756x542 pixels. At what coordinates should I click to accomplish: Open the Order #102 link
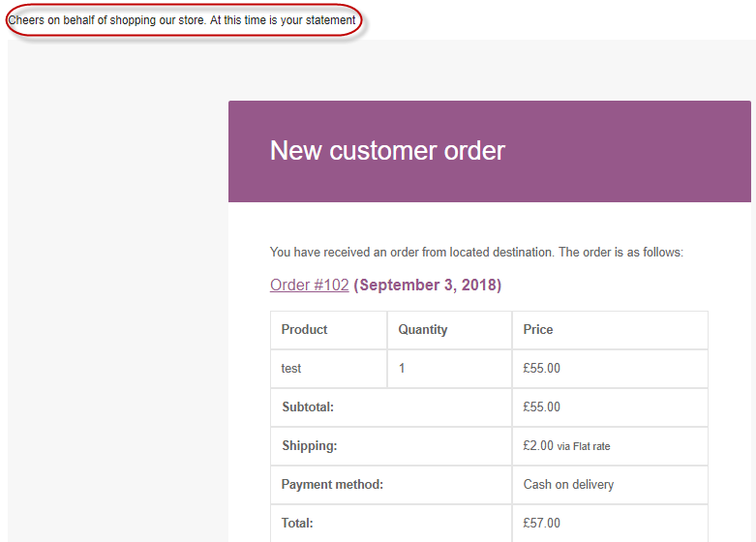coord(309,285)
